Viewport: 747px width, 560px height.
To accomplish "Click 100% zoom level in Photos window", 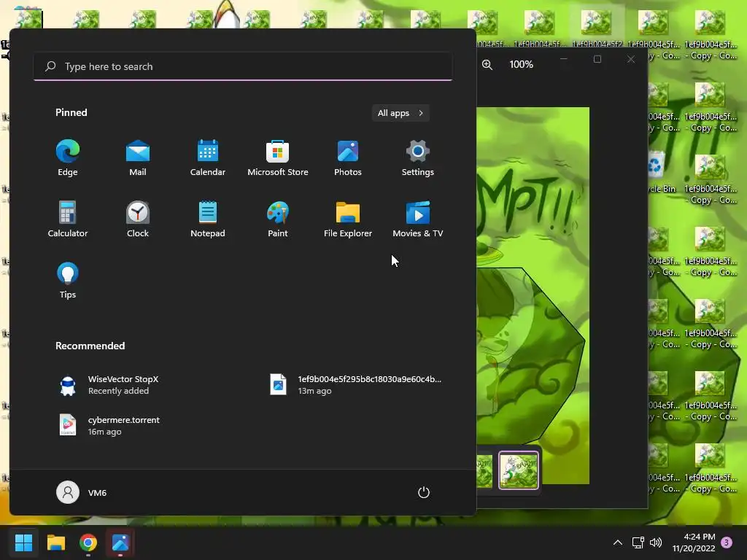I will (521, 64).
